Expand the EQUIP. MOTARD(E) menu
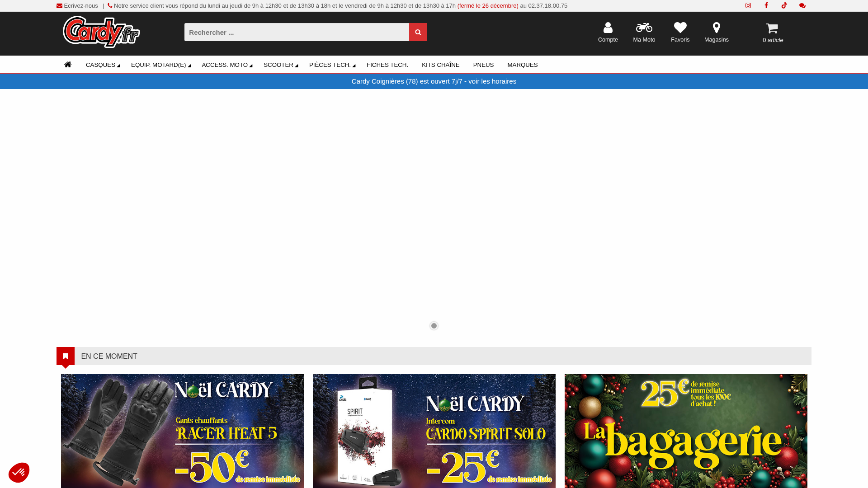Image resolution: width=868 pixels, height=488 pixels. (161, 65)
